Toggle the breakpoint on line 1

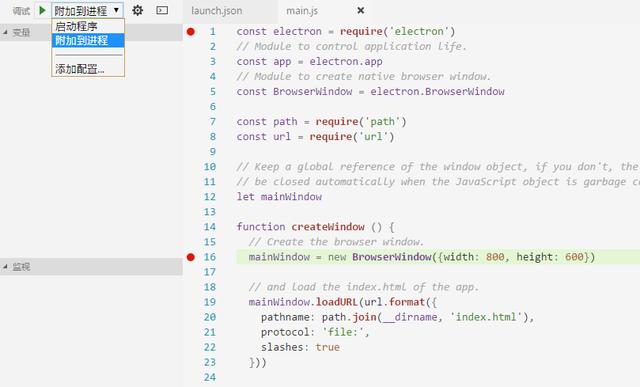[191, 31]
